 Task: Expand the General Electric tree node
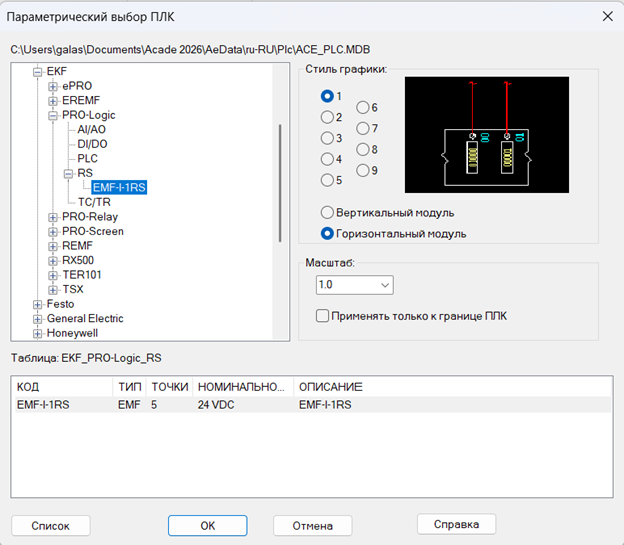pos(37,319)
